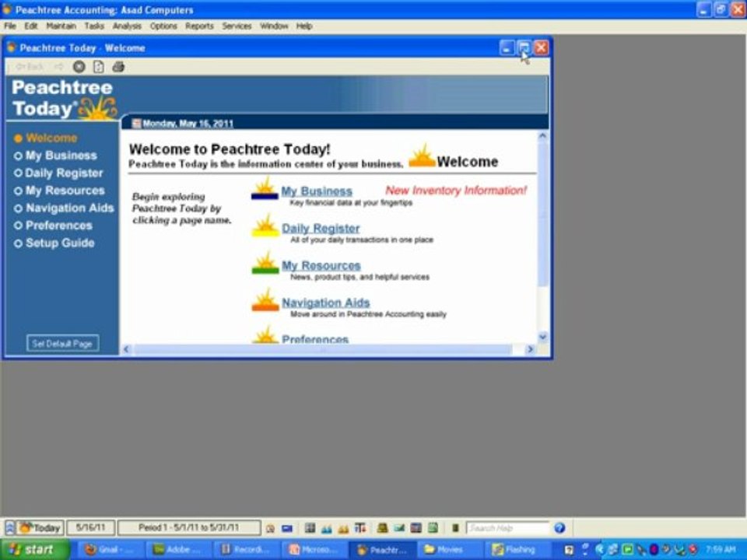Click the horizontal scrollbar thumb in content pane
The image size is (747, 560).
[323, 349]
